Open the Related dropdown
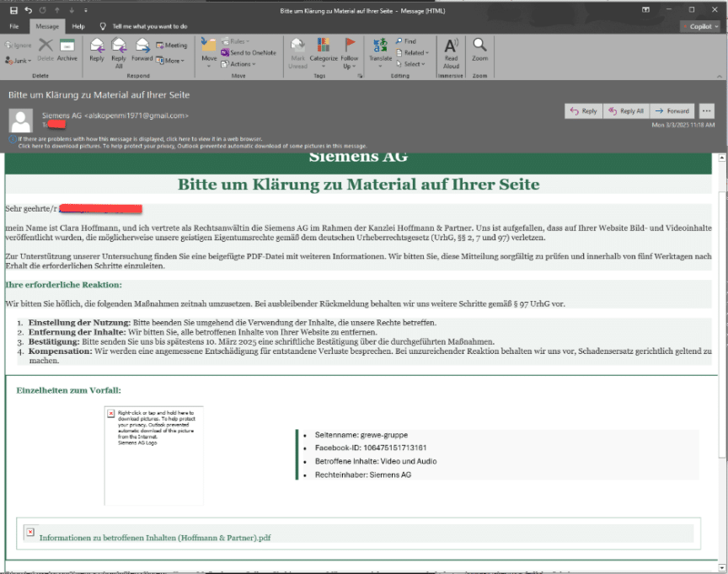This screenshot has height=574, width=728. [412, 52]
